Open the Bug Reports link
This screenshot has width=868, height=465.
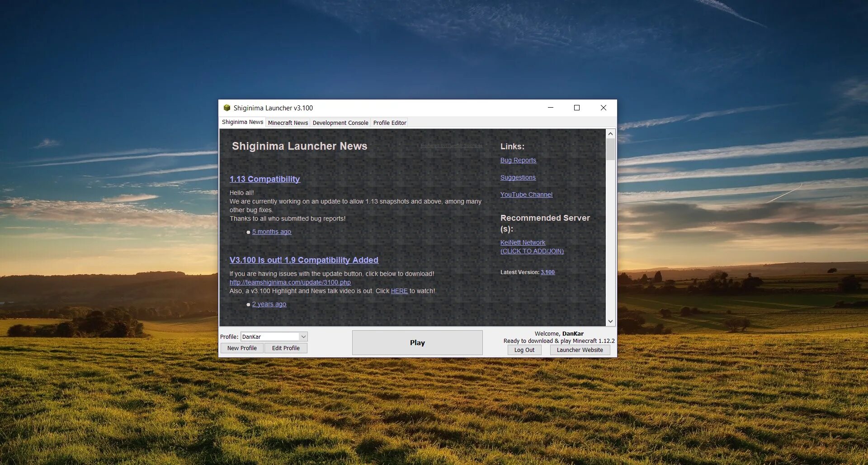pyautogui.click(x=518, y=160)
